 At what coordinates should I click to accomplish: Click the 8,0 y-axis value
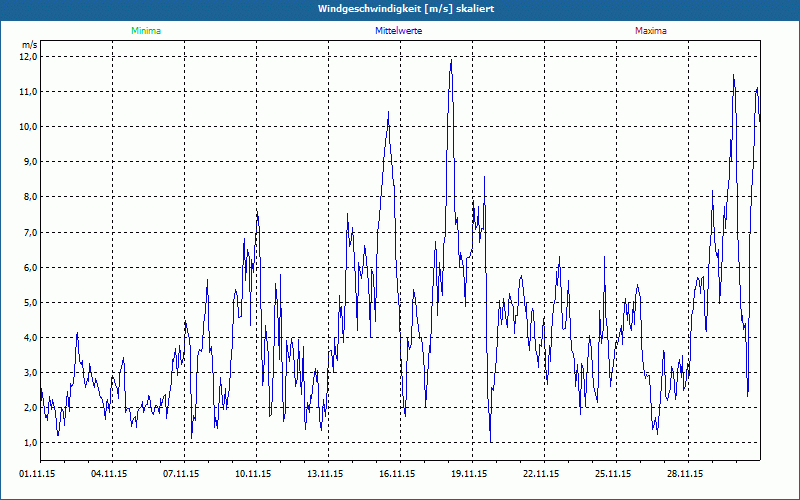point(31,197)
